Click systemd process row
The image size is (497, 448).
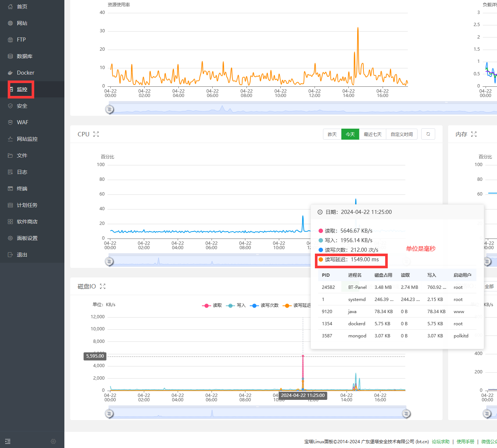click(397, 300)
